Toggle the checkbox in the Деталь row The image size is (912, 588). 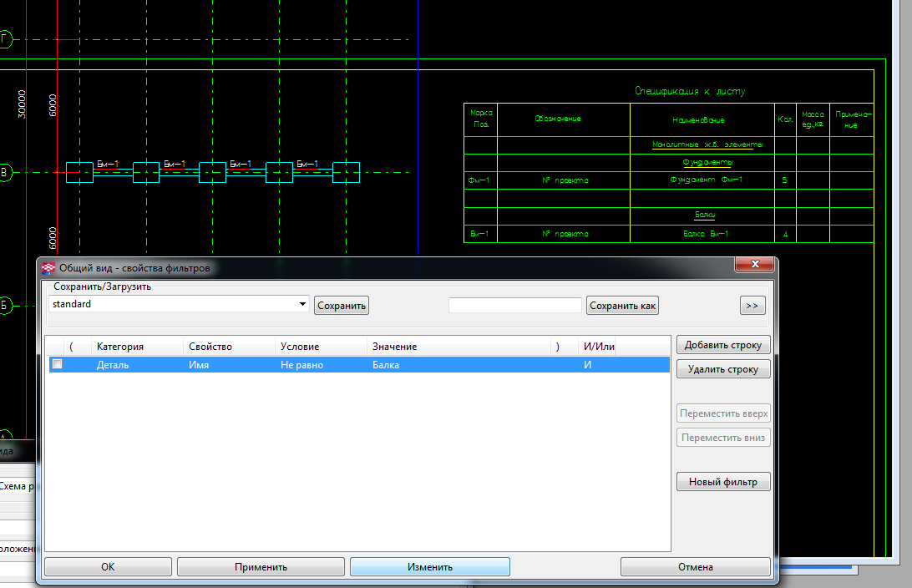58,364
